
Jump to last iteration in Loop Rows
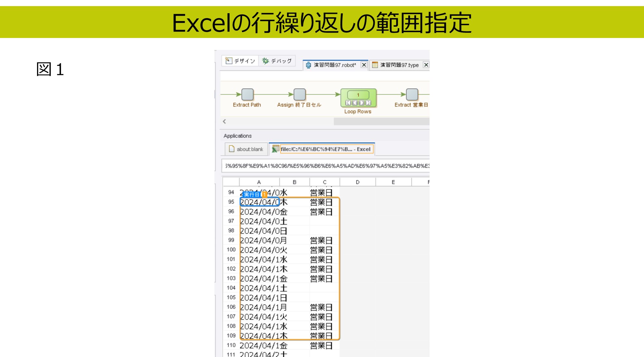tap(368, 103)
